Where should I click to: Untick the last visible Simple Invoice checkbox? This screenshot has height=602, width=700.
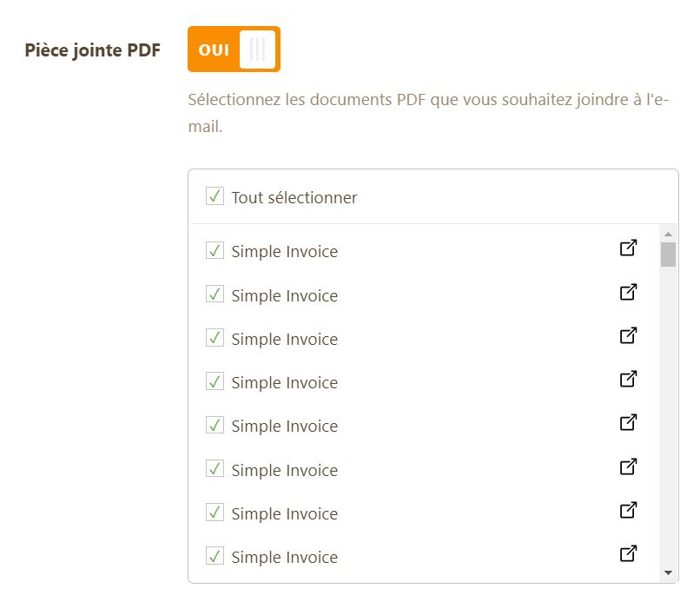[215, 555]
